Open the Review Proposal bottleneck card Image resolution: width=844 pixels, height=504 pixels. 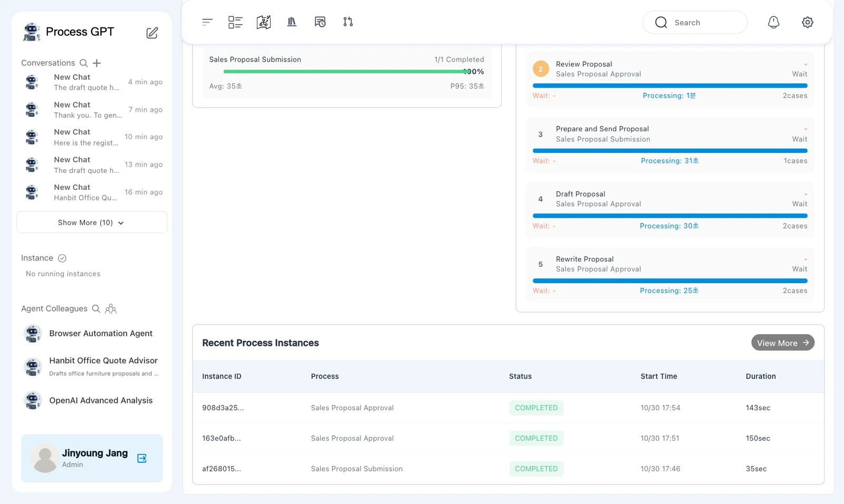(670, 79)
